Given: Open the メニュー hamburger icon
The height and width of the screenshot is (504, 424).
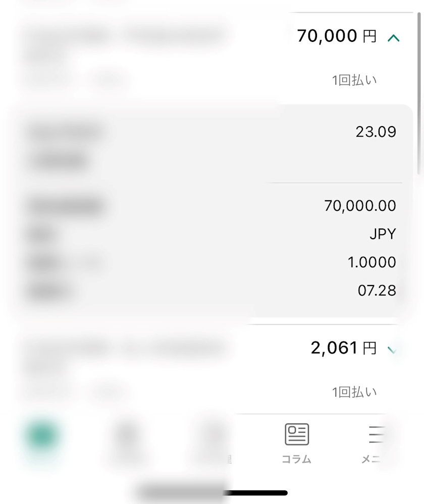Looking at the screenshot, I should 376,434.
